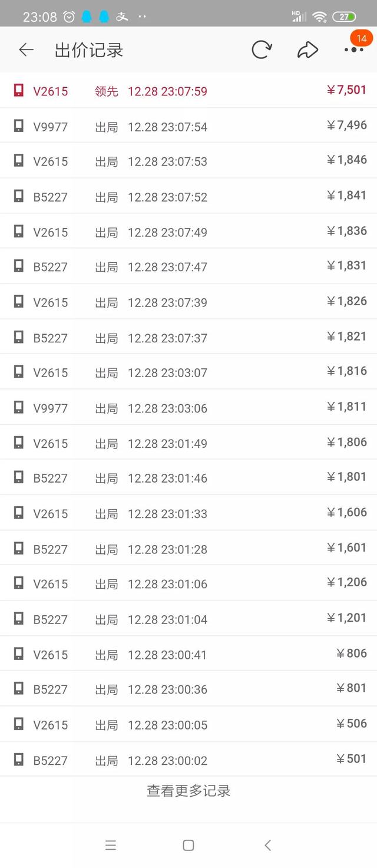The width and height of the screenshot is (377, 868).
Task: Tap the 领先 status label
Action: 107,91
